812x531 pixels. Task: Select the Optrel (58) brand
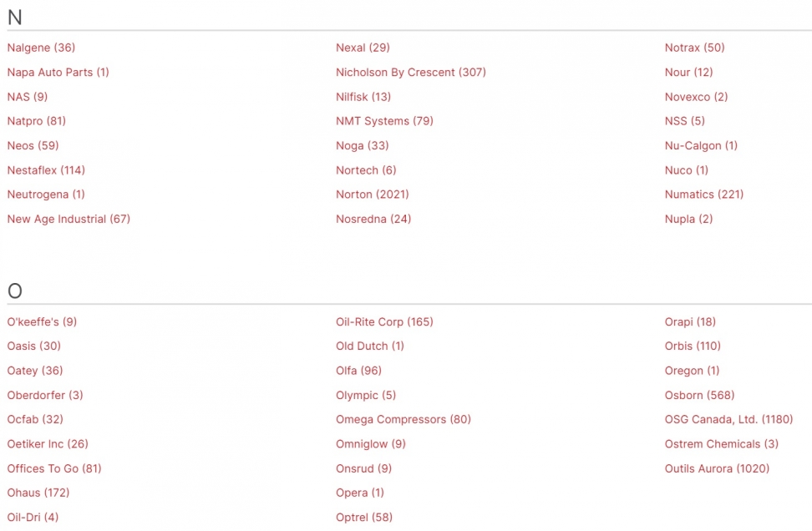[363, 517]
